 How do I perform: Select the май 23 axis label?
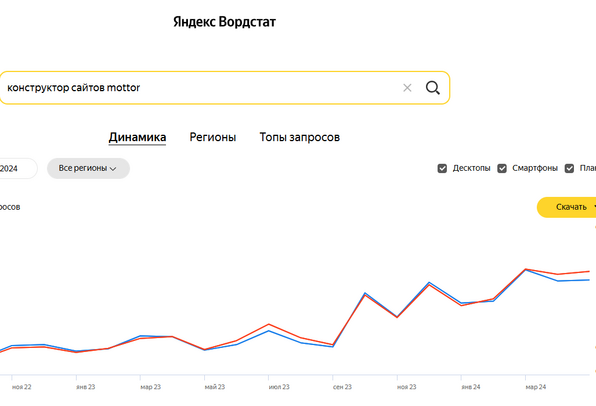click(x=215, y=387)
